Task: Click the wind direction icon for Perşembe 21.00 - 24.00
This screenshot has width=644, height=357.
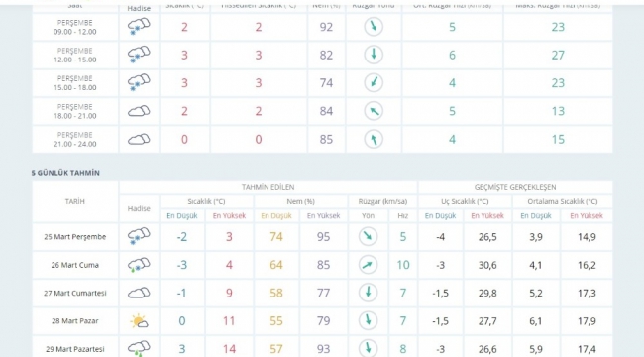Action: tap(374, 139)
